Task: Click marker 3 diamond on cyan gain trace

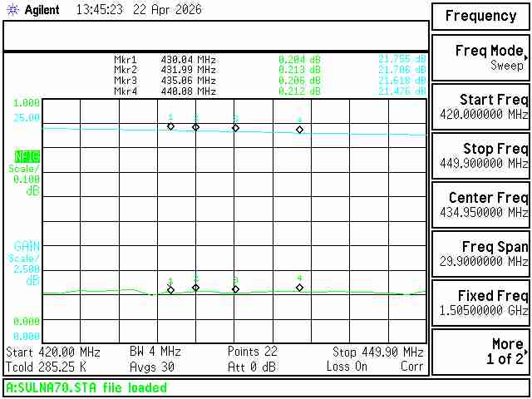Action: (235, 128)
